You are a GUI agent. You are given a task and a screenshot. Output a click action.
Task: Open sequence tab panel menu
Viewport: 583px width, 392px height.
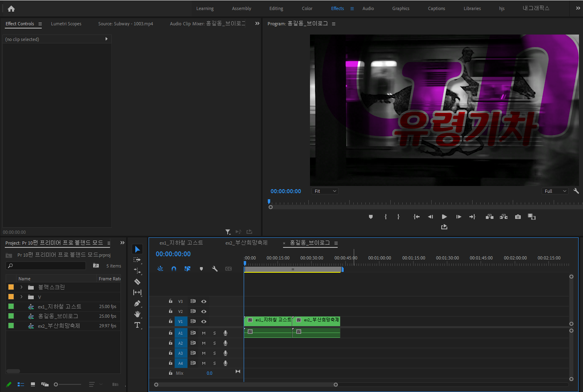[x=336, y=243]
